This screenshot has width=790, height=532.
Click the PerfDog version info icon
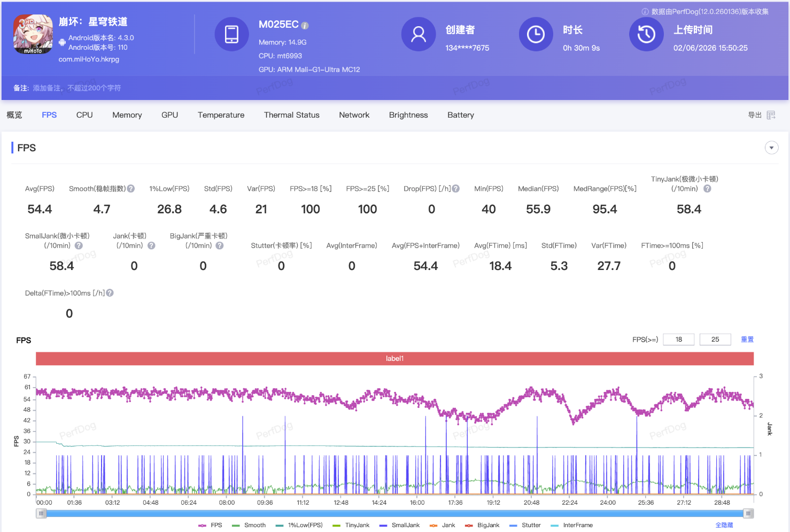pyautogui.click(x=645, y=12)
